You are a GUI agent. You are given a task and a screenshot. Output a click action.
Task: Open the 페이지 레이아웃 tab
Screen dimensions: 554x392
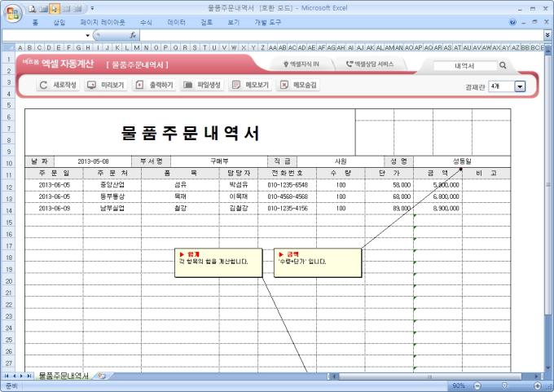103,22
